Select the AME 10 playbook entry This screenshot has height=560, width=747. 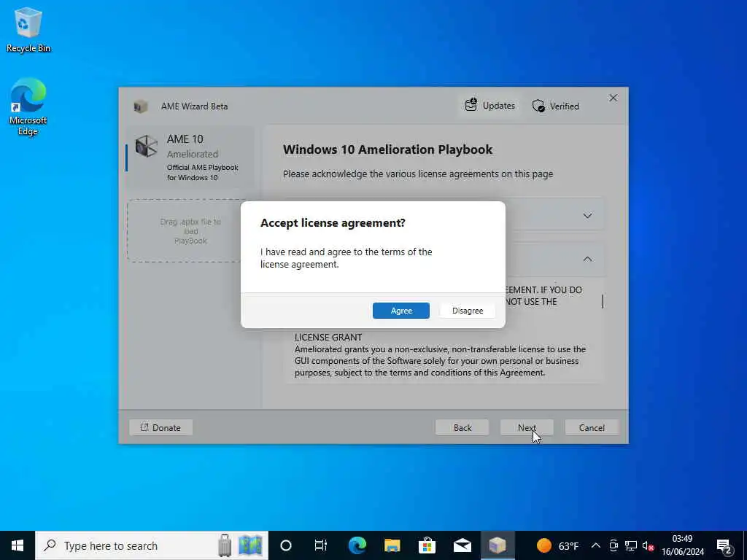tap(190, 157)
